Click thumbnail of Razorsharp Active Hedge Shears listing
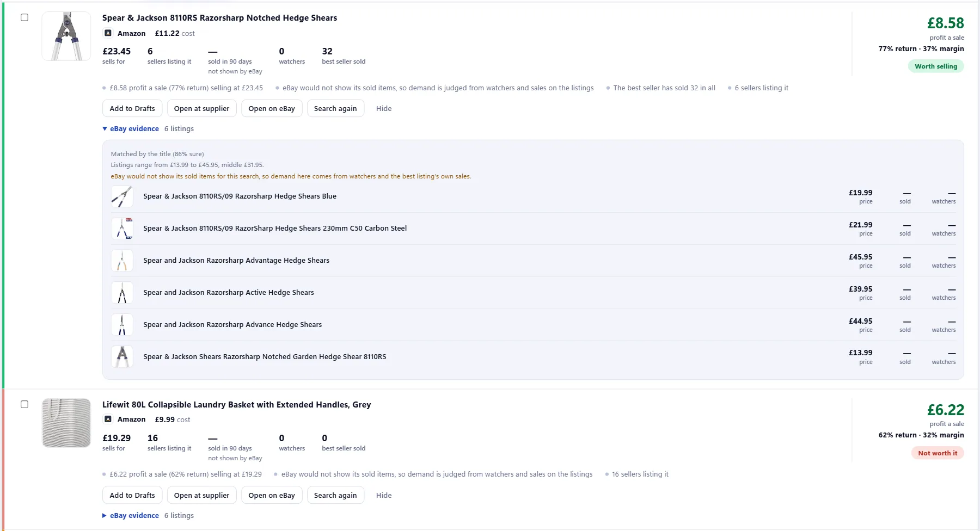 (x=122, y=293)
